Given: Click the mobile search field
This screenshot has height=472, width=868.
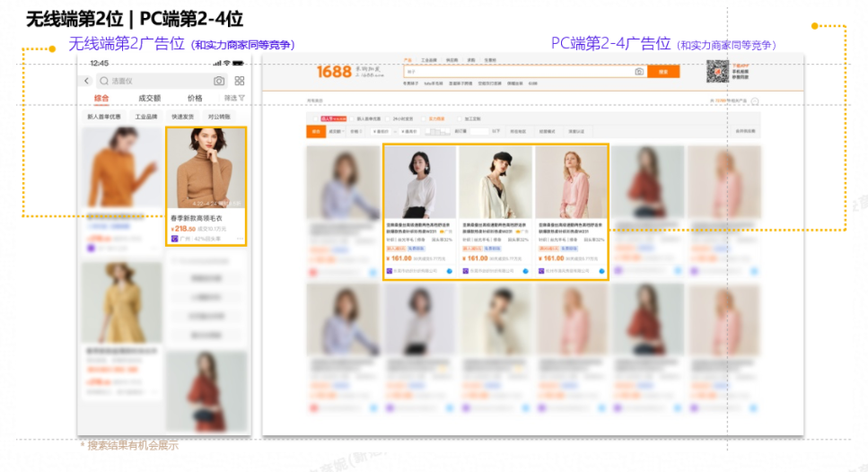Looking at the screenshot, I should (162, 81).
